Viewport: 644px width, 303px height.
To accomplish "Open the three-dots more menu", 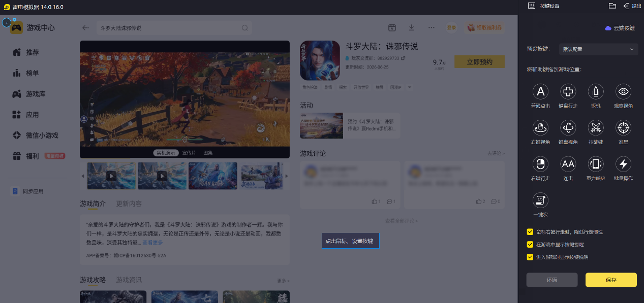I will [431, 27].
